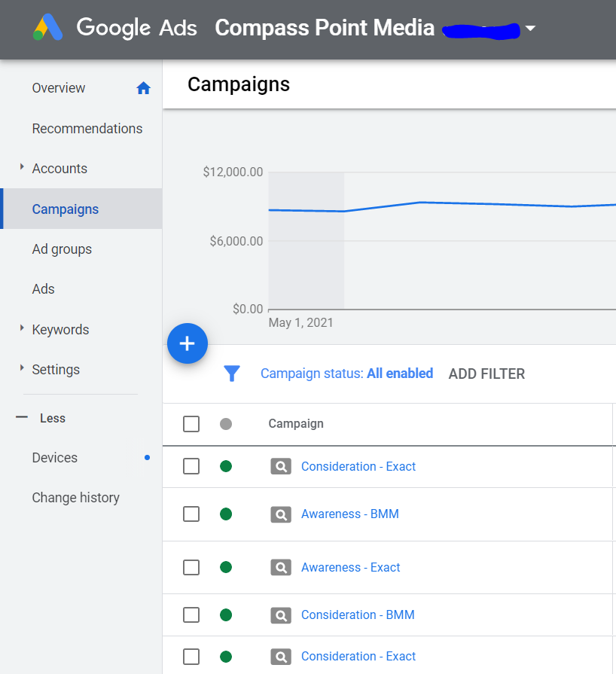616x674 pixels.
Task: Open the account selector dropdown arrow
Action: (532, 27)
